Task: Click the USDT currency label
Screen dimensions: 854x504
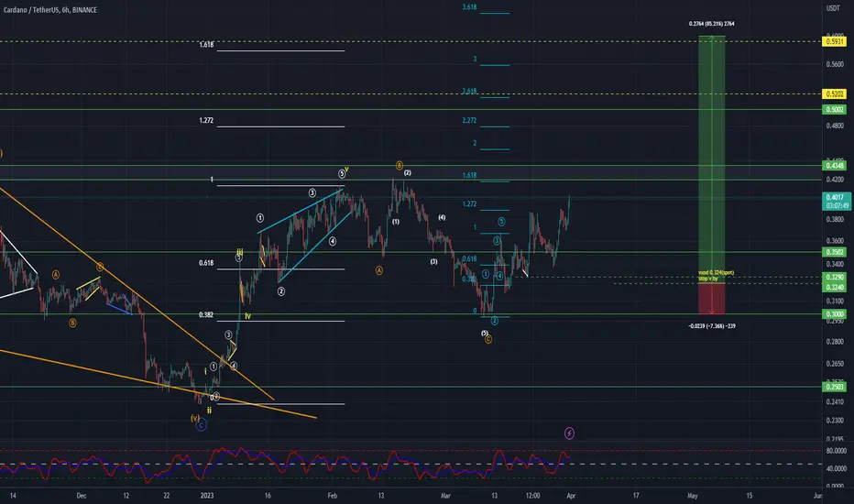Action: click(833, 8)
